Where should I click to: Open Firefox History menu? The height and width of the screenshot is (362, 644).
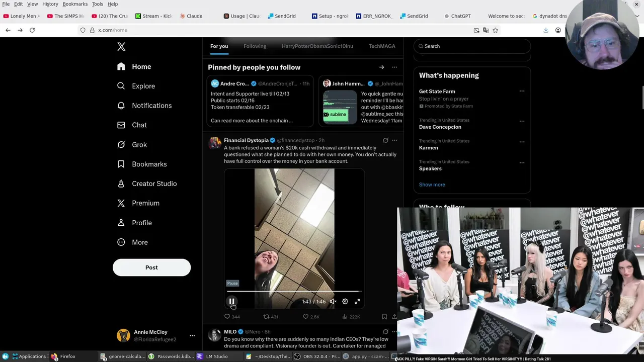50,4
